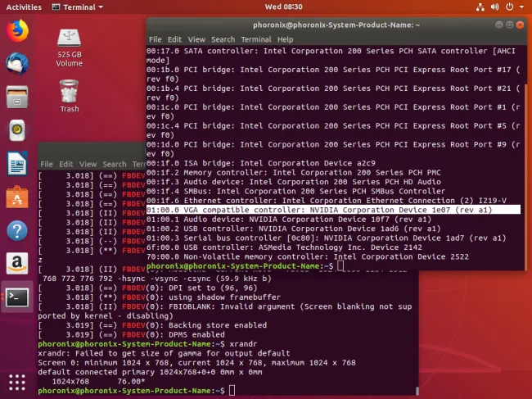Open the Amazon launcher in dock
The image size is (532, 399).
(x=17, y=264)
